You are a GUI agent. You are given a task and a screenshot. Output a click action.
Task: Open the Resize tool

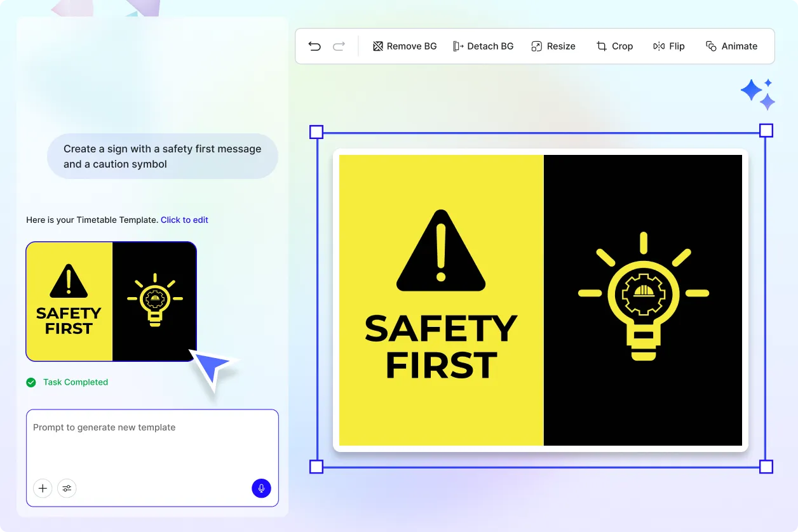point(553,46)
